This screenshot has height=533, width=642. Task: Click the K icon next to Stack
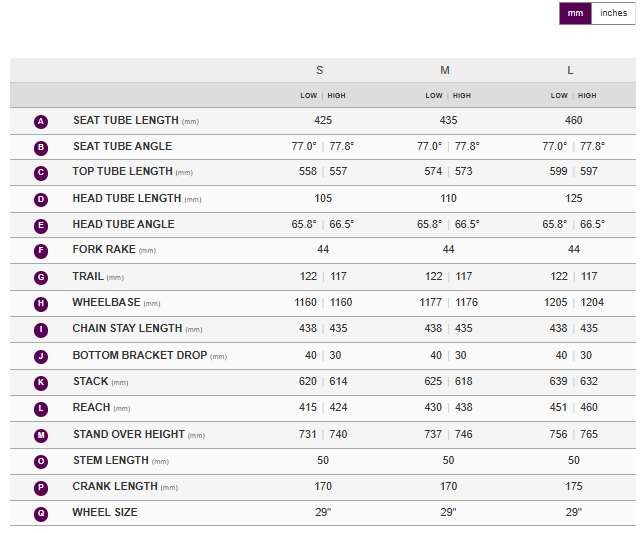[41, 382]
